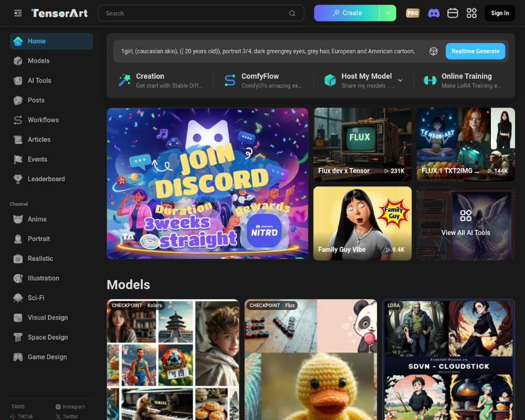Open the Family Guy Vibe card
Screen dimensions: 525x420
362,224
